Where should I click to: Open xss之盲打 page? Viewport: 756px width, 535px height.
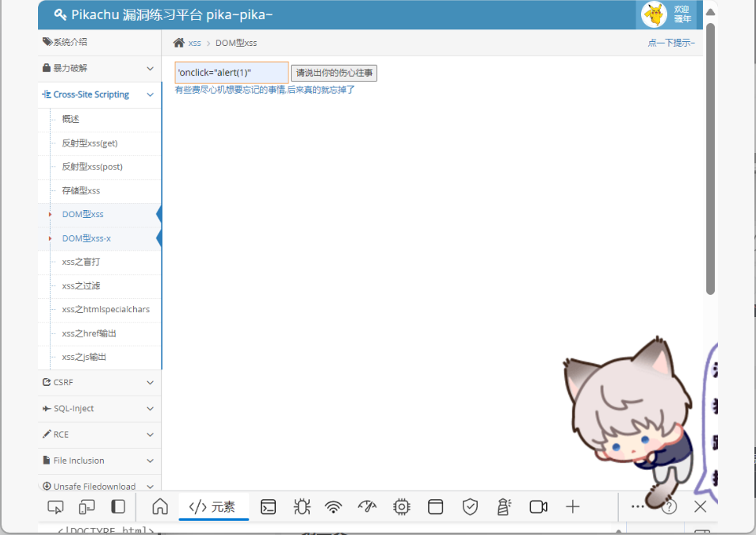81,262
